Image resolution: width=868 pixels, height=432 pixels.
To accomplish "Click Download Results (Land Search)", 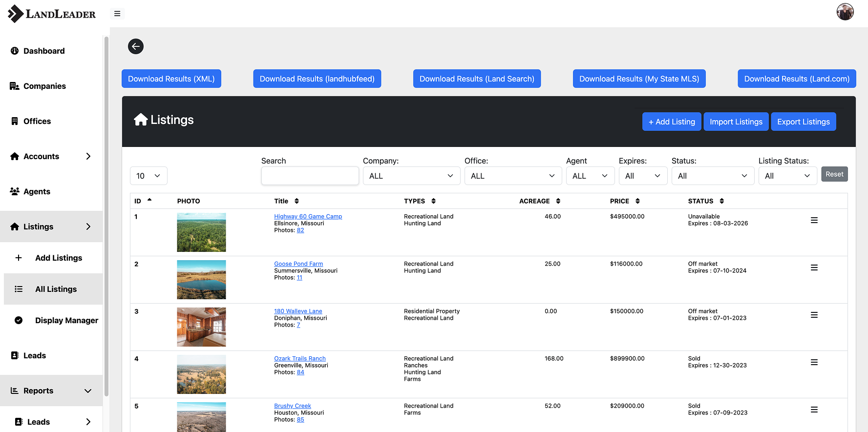I will pos(477,79).
